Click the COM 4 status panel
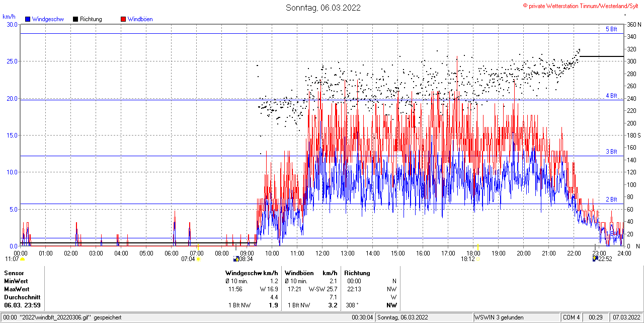 [x=572, y=317]
